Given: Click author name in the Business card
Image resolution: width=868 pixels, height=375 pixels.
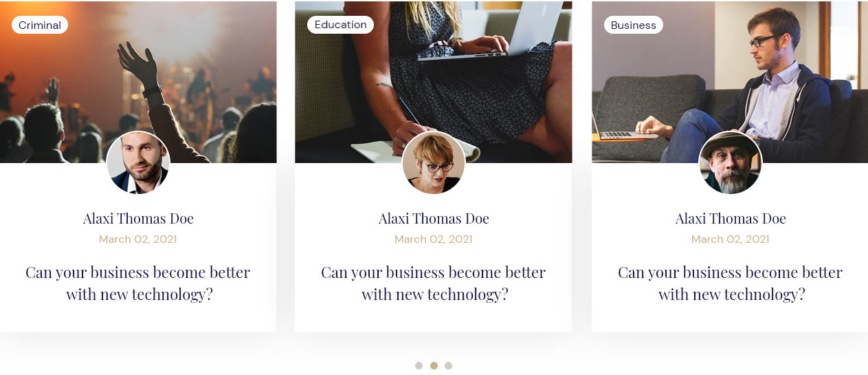Looking at the screenshot, I should (x=731, y=219).
